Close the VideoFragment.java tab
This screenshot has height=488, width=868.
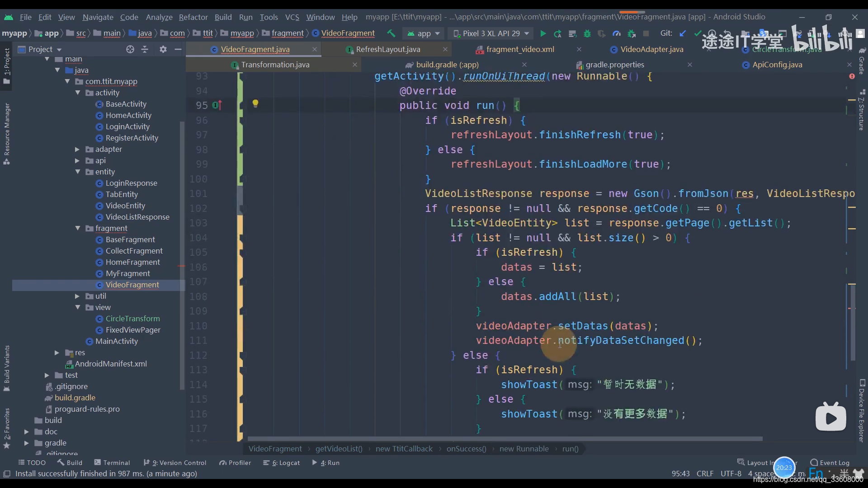point(314,49)
